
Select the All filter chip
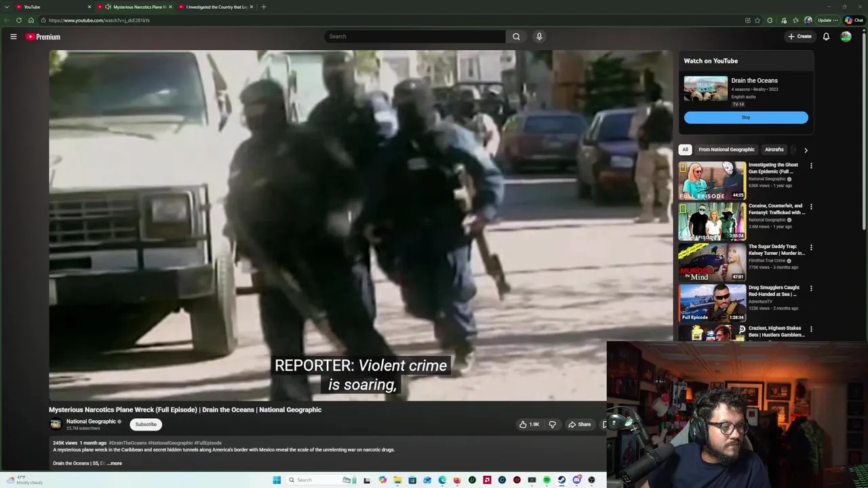click(685, 150)
